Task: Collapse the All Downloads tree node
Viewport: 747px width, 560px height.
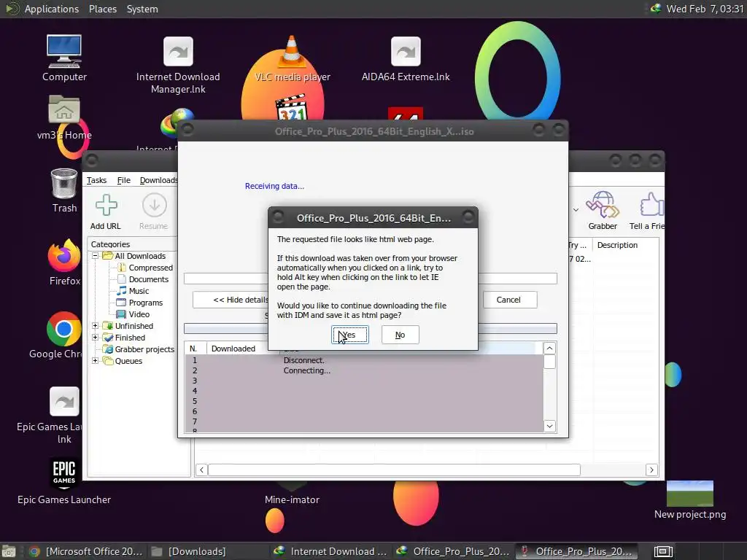Action: pos(95,256)
